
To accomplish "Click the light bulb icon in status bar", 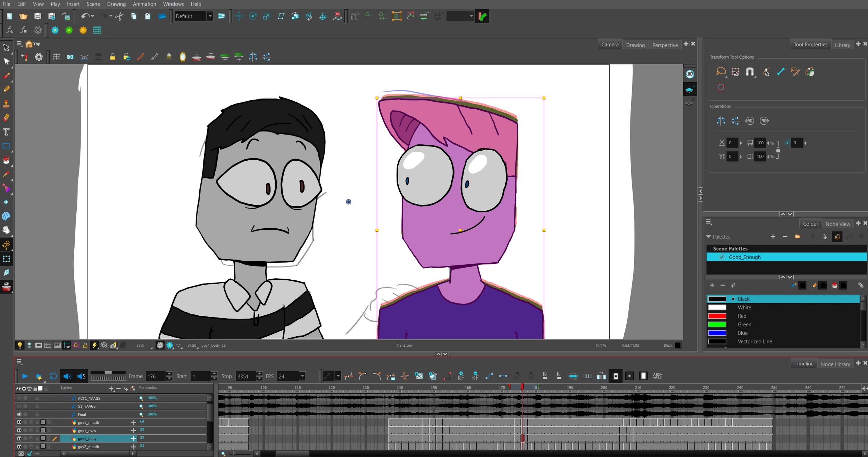I will coord(20,345).
